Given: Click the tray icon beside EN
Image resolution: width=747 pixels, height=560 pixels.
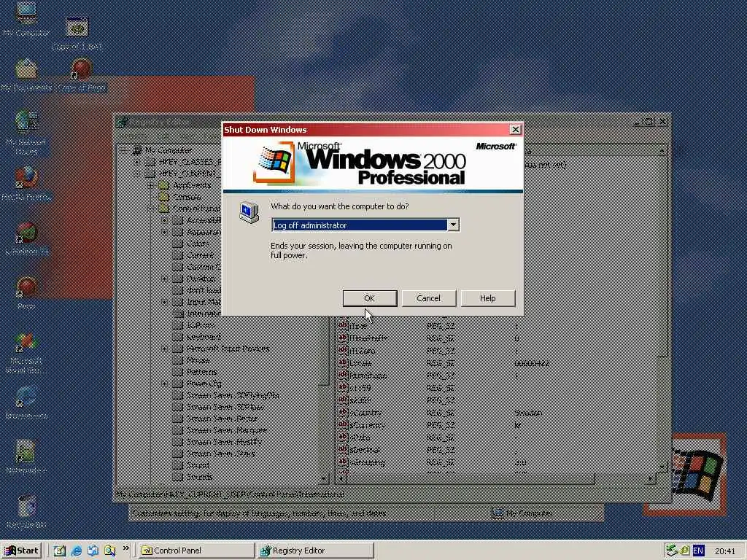Looking at the screenshot, I should point(684,551).
